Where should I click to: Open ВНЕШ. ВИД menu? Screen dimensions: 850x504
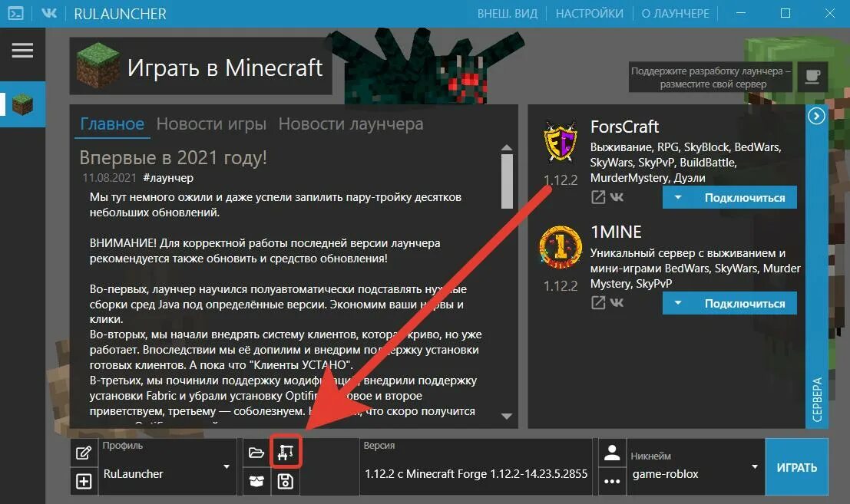point(507,14)
